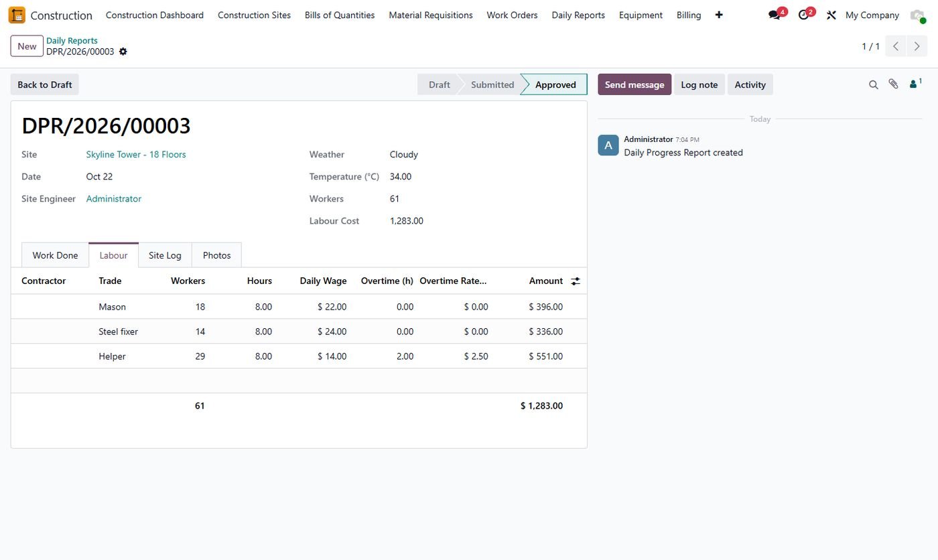
Task: Open My Company switcher
Action: click(x=872, y=15)
